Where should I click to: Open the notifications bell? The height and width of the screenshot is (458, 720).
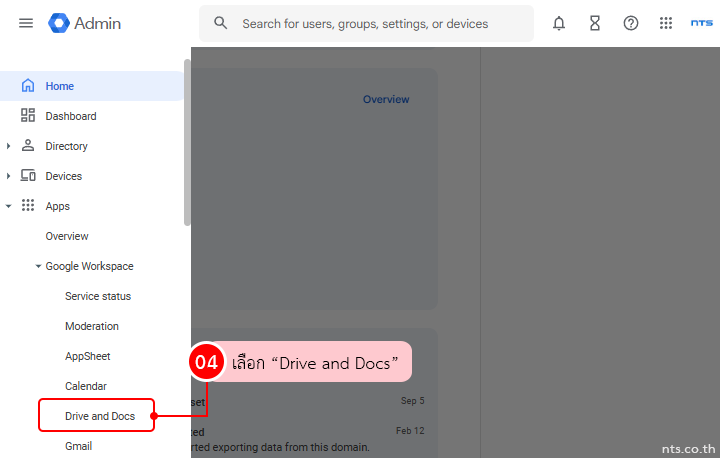click(x=559, y=23)
